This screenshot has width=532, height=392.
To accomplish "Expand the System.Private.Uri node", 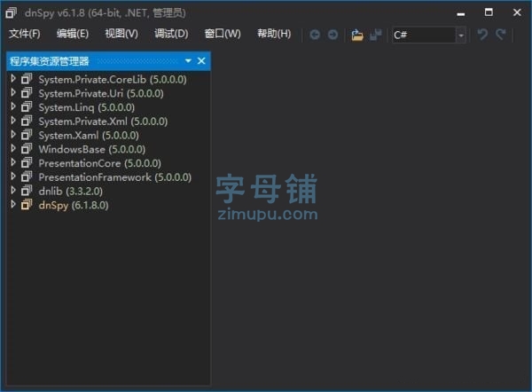I will tap(13, 92).
